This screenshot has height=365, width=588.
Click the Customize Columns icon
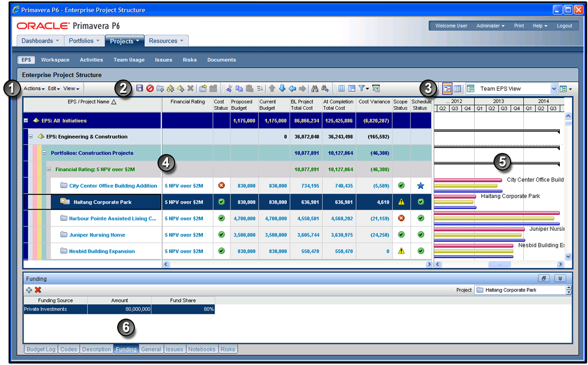point(342,88)
